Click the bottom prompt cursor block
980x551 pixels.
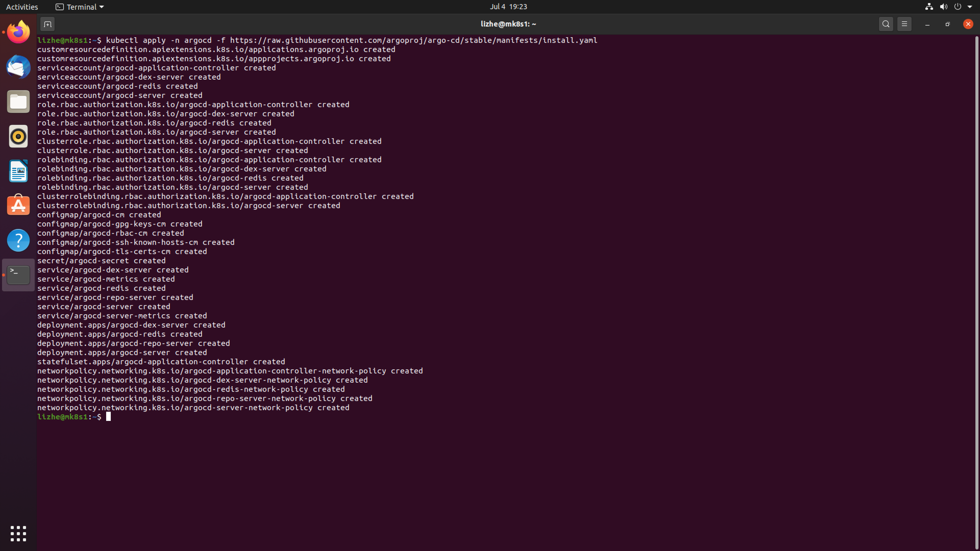tap(108, 417)
